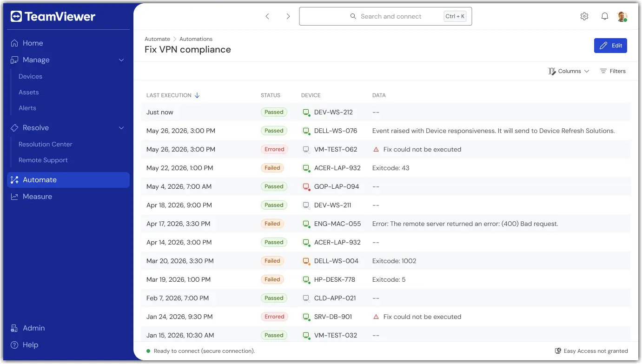Click the CLD-APP-021 device icon

tap(306, 298)
